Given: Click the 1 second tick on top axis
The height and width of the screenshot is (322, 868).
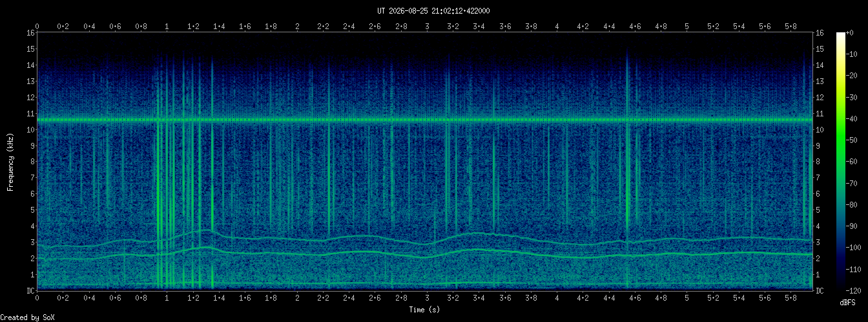Looking at the screenshot, I should point(167,27).
